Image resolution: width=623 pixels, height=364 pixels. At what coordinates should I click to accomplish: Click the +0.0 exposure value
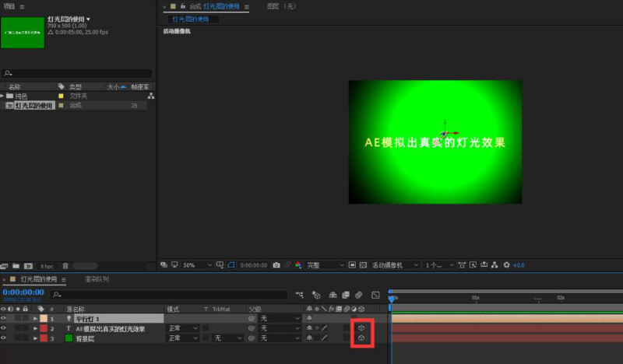519,265
